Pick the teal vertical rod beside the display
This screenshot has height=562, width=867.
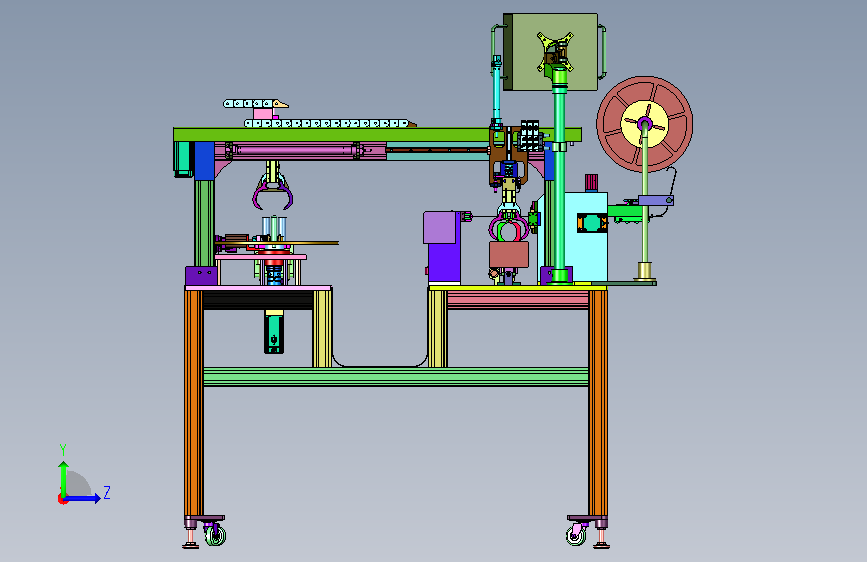point(497,91)
